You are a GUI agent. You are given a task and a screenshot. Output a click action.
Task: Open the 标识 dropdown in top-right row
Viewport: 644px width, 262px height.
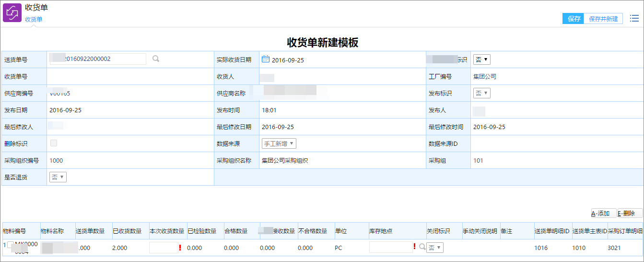coord(482,60)
